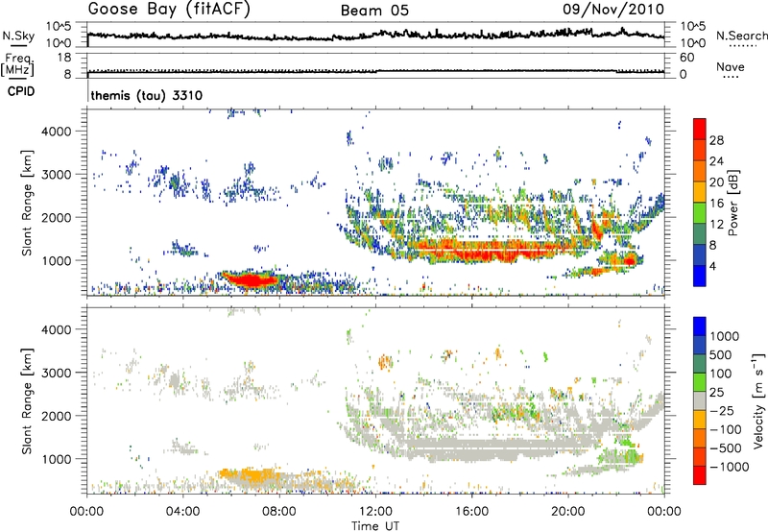The height and width of the screenshot is (532, 768).
Task: Select the "20:00" time axis label
Action: click(x=568, y=512)
